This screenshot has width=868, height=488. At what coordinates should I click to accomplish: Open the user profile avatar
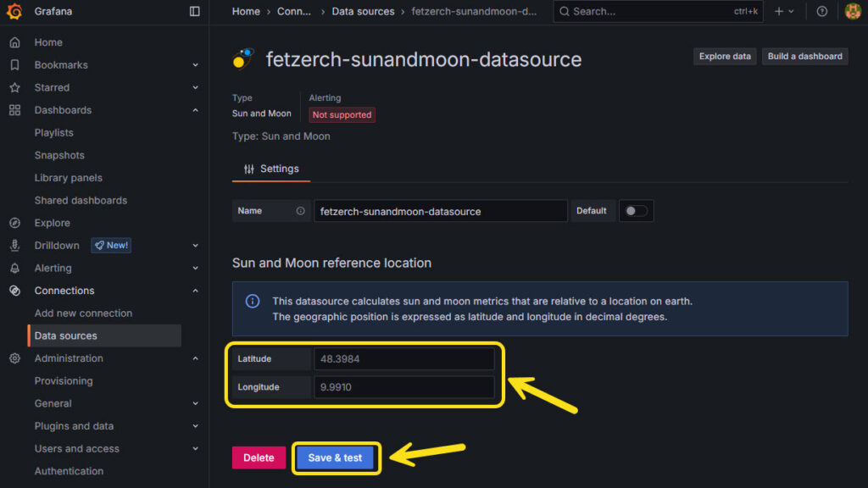[853, 11]
